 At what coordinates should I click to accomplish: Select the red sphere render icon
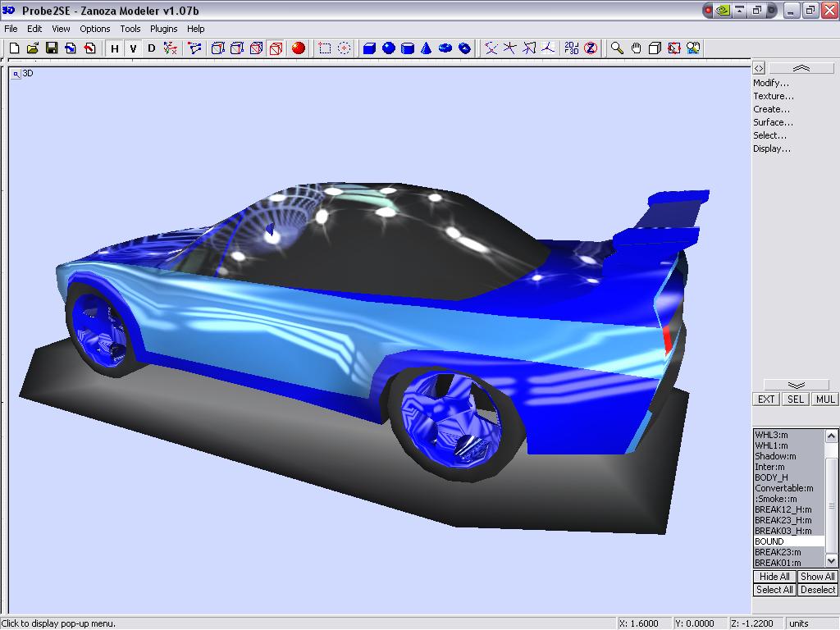tap(299, 48)
